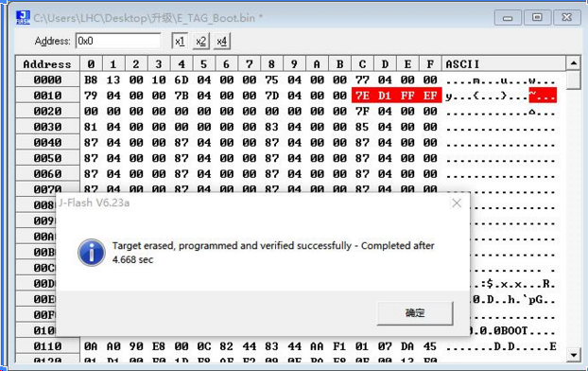Select the x4 byte width toggle
The height and width of the screenshot is (371, 588).
pos(221,41)
